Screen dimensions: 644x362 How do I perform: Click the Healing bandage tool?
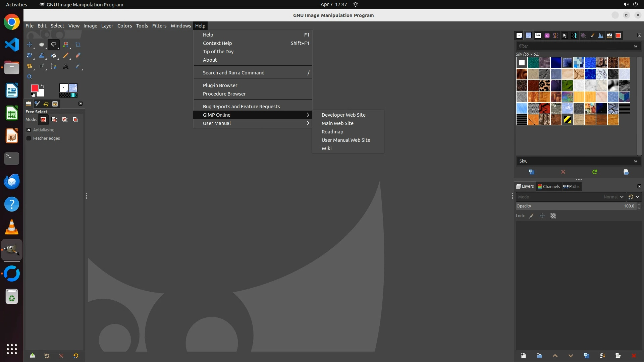point(30,66)
